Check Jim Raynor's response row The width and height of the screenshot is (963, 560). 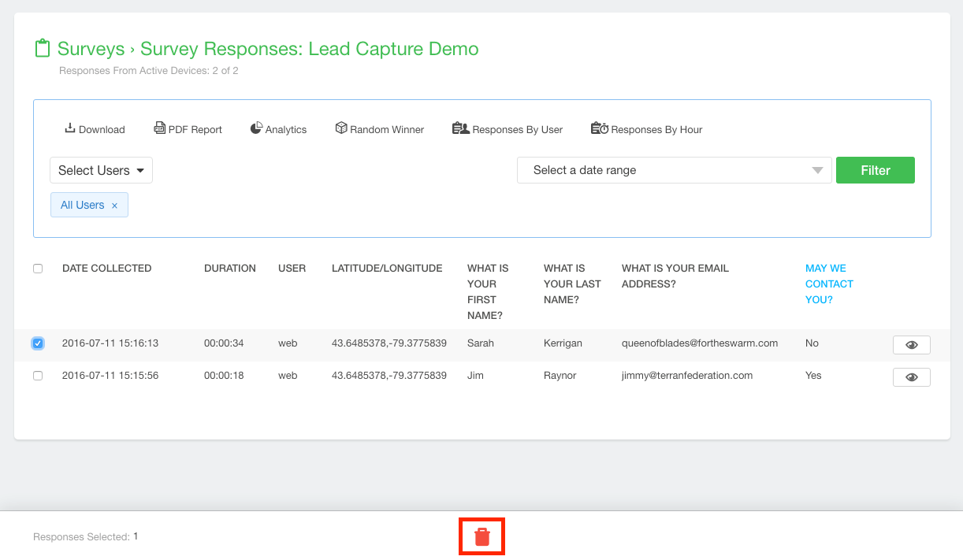point(38,376)
